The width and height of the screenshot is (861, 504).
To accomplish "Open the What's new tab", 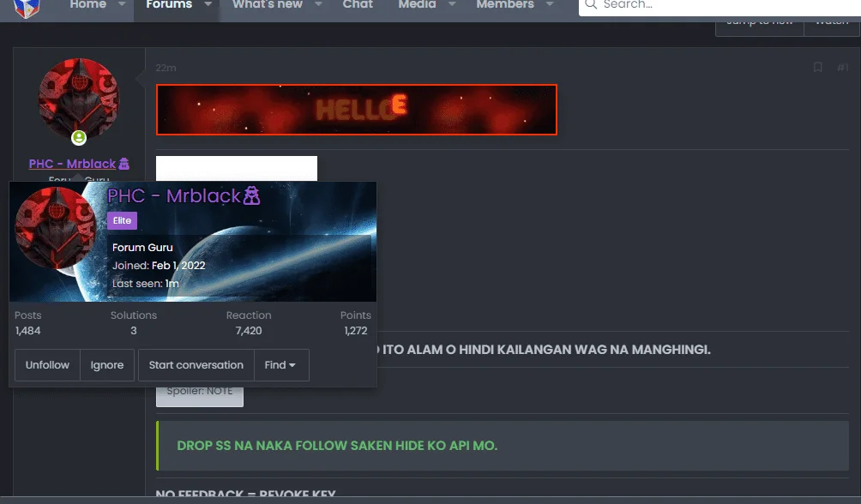I will pos(268,5).
